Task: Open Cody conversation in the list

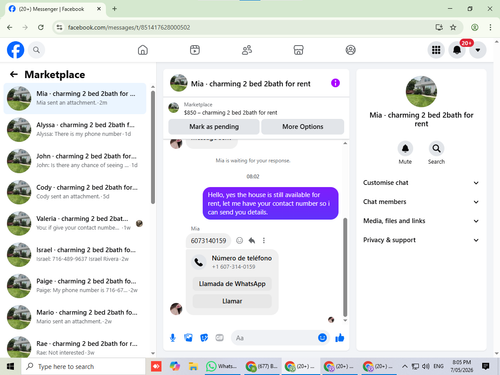Action: click(x=75, y=192)
